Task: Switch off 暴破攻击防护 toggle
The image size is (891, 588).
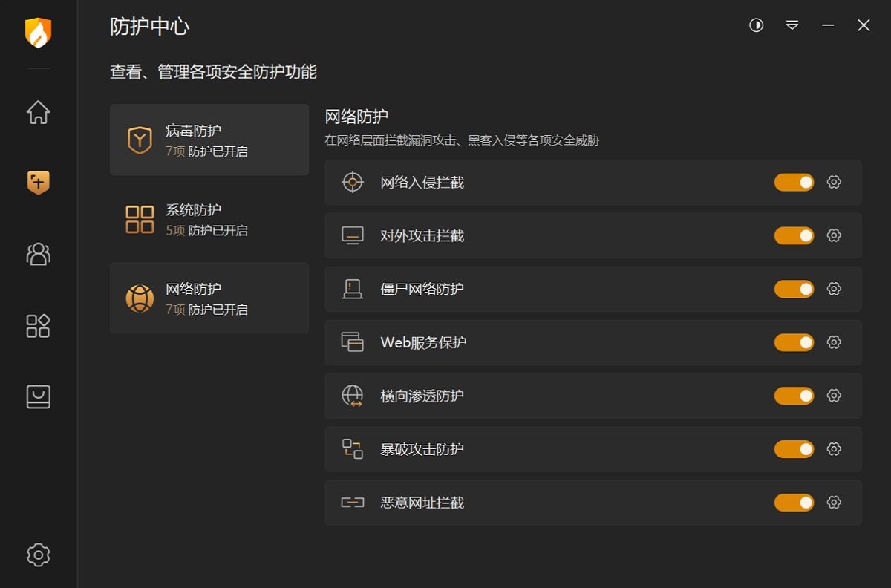Action: point(794,449)
